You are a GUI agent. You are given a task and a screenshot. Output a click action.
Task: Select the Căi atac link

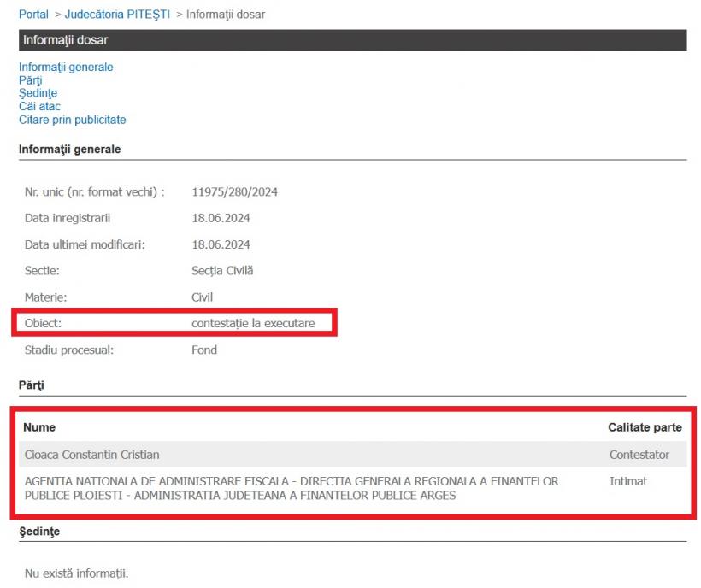click(x=39, y=107)
